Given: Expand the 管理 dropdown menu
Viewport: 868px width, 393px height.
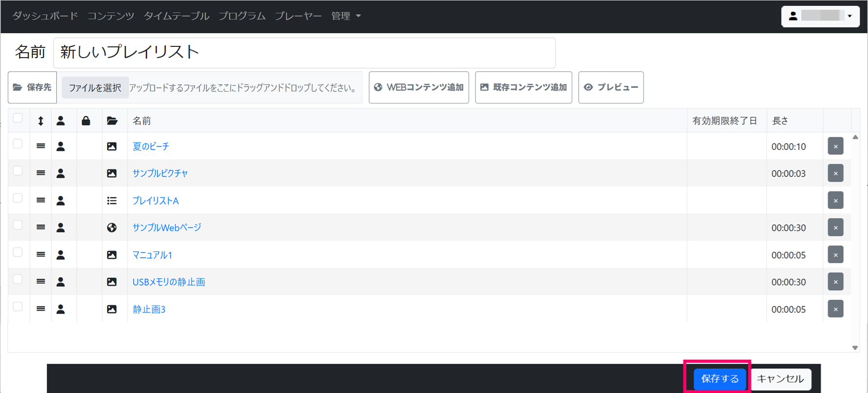Looking at the screenshot, I should tap(346, 16).
